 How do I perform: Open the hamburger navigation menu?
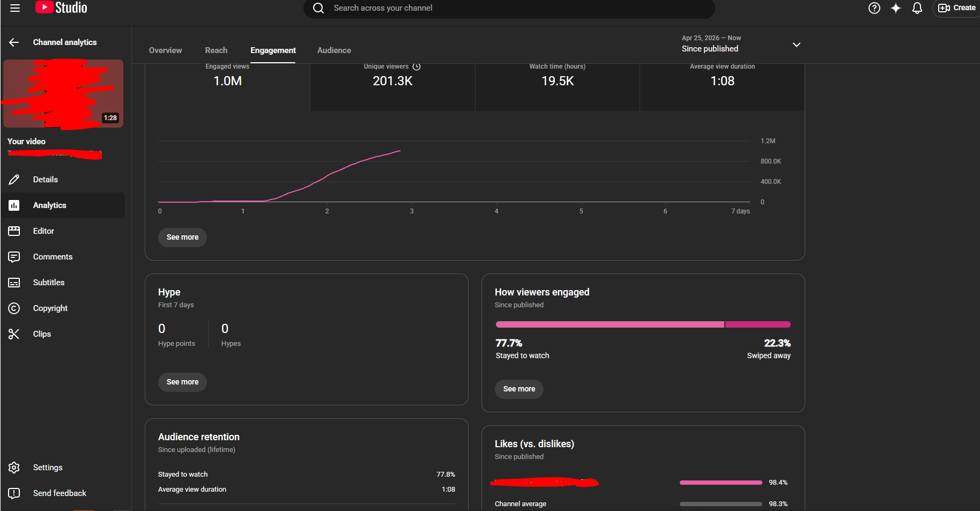pyautogui.click(x=15, y=8)
